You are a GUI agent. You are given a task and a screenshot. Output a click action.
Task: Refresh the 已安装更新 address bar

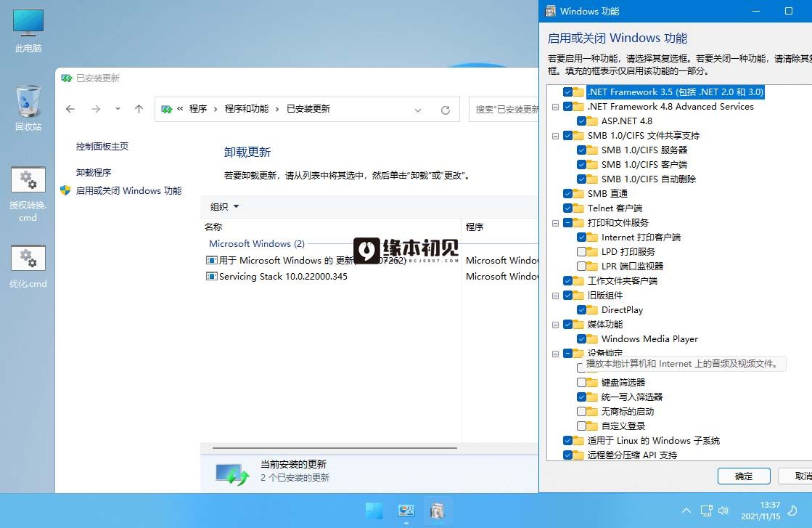tap(446, 110)
